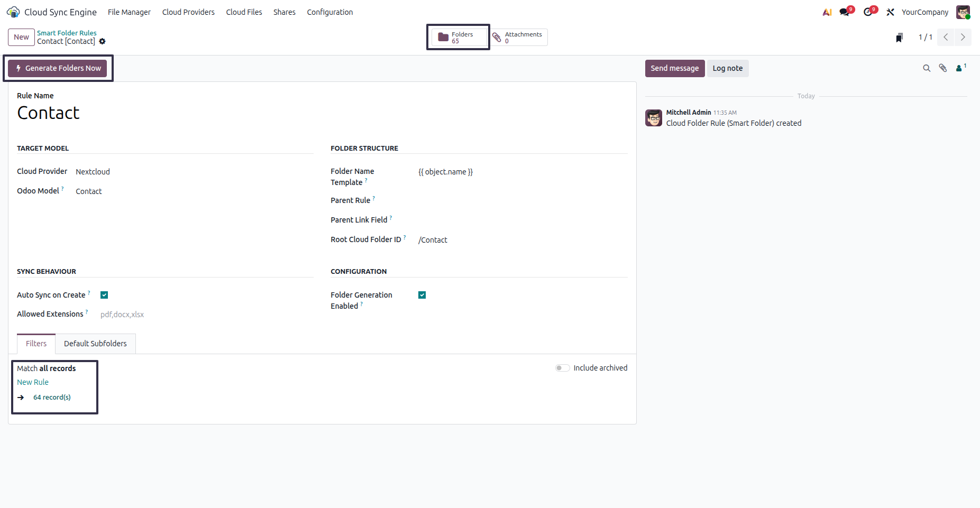Click the empty Parent Link Field selector
Viewport: 980px width, 508px height.
[523, 220]
